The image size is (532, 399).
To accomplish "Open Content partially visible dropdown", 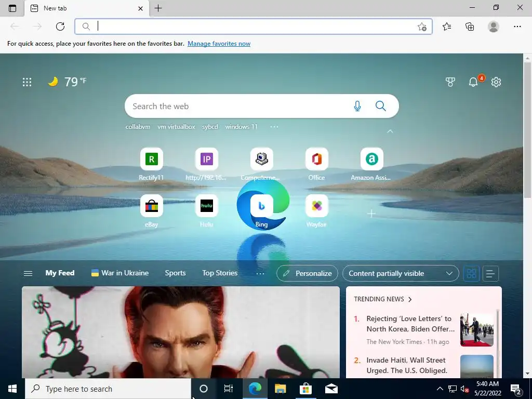I will pyautogui.click(x=401, y=273).
